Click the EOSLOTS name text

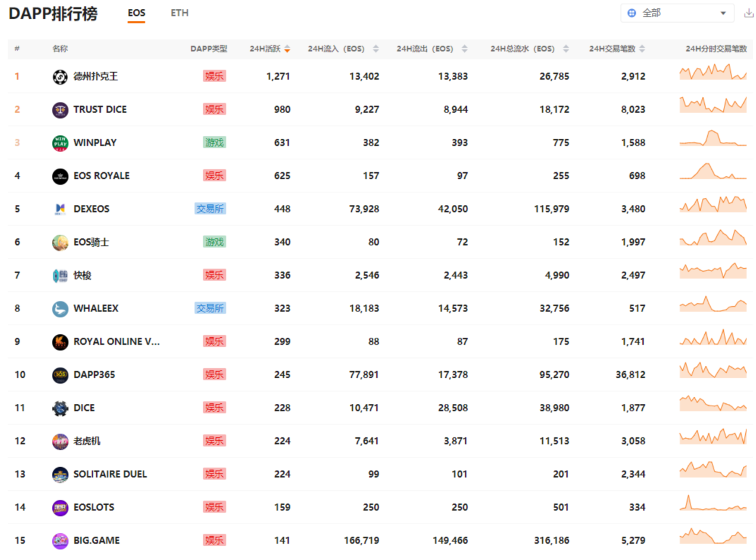[94, 508]
